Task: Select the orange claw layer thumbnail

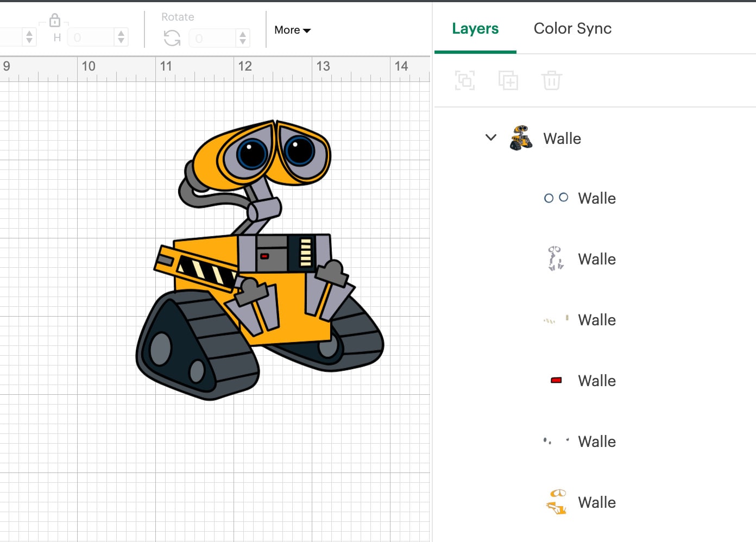Action: (x=555, y=501)
